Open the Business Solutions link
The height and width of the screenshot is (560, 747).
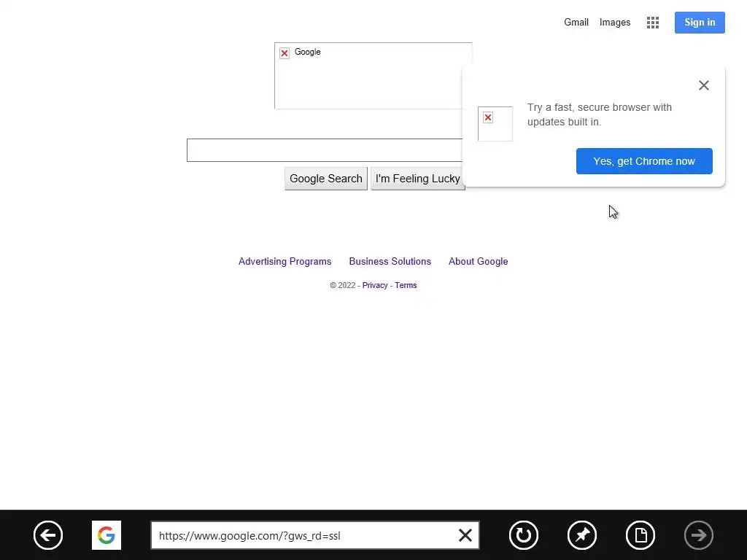390,262
